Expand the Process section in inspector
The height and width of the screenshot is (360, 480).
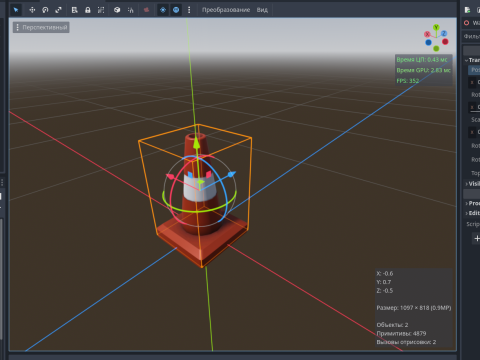pyautogui.click(x=473, y=203)
